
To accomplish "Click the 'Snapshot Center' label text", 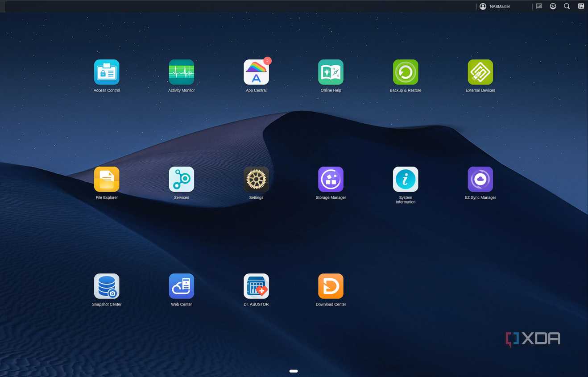I will point(107,305).
